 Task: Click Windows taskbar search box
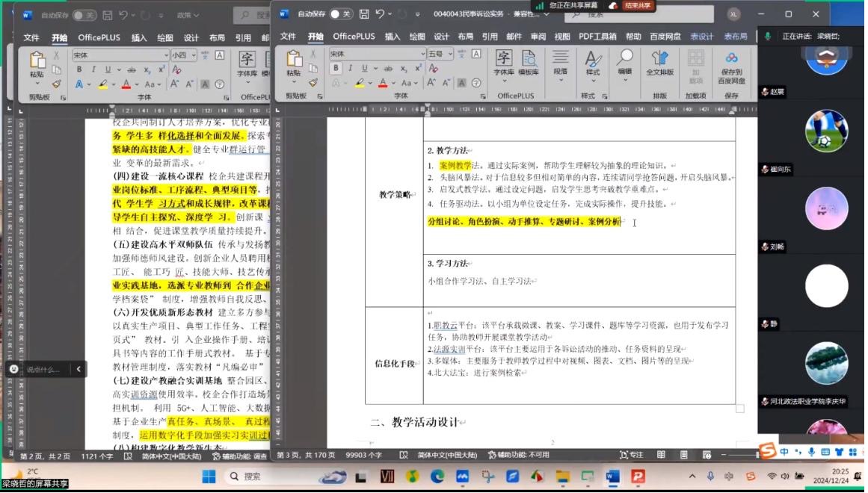pos(269,477)
